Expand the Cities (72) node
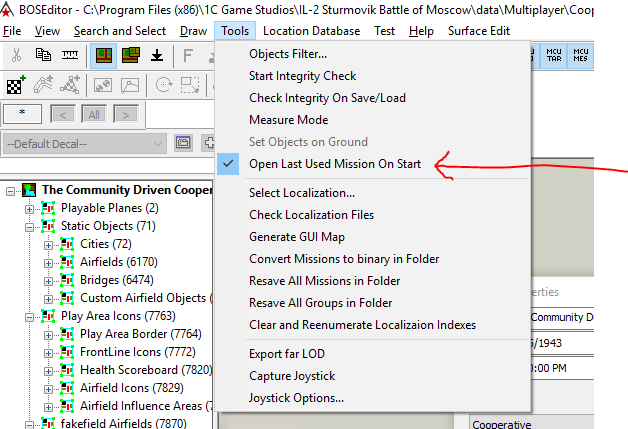Screen dimensions: 628x429 pos(48,246)
